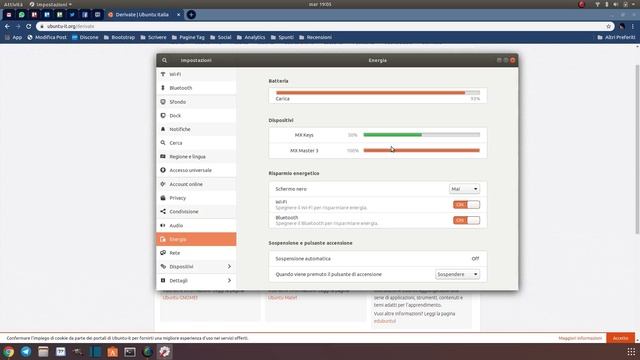Select Wi-Fi in the settings sidebar
This screenshot has height=360, width=640.
pos(196,74)
